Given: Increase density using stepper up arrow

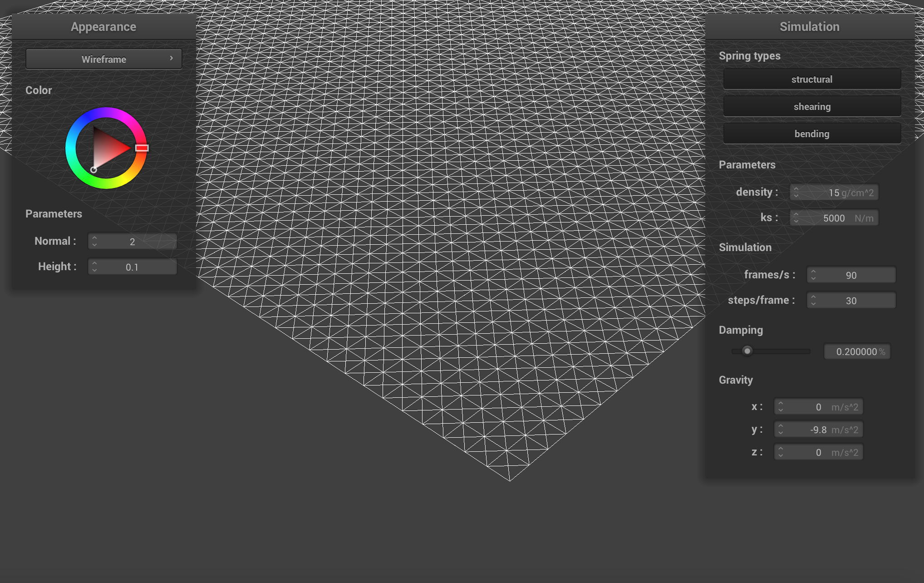Looking at the screenshot, I should 796,189.
